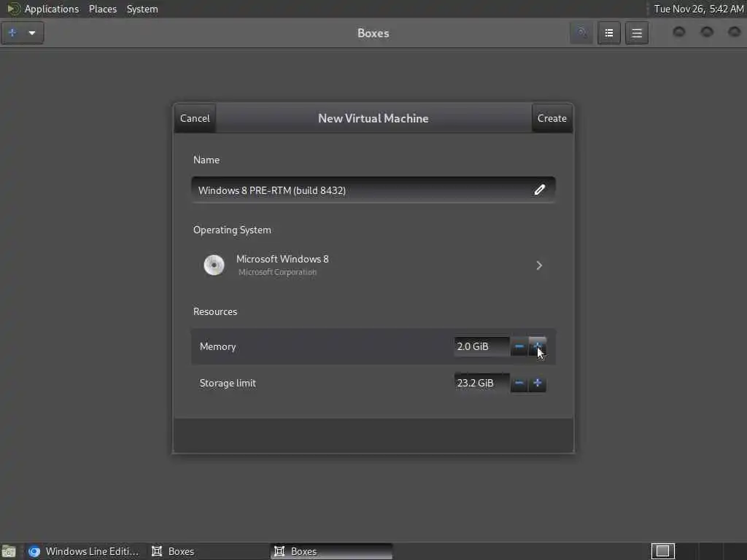The width and height of the screenshot is (747, 560).
Task: Decrease Memory with the minus button
Action: (519, 346)
